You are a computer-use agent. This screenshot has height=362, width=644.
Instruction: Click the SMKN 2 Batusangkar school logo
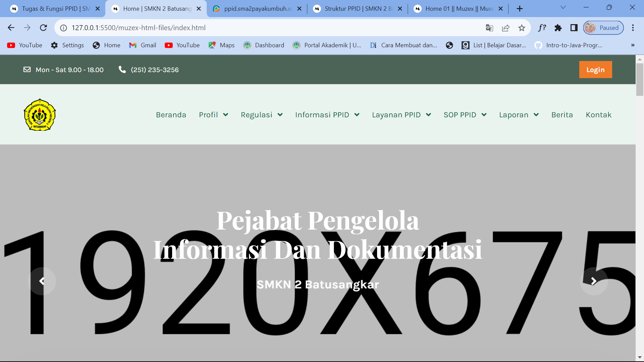(x=40, y=115)
